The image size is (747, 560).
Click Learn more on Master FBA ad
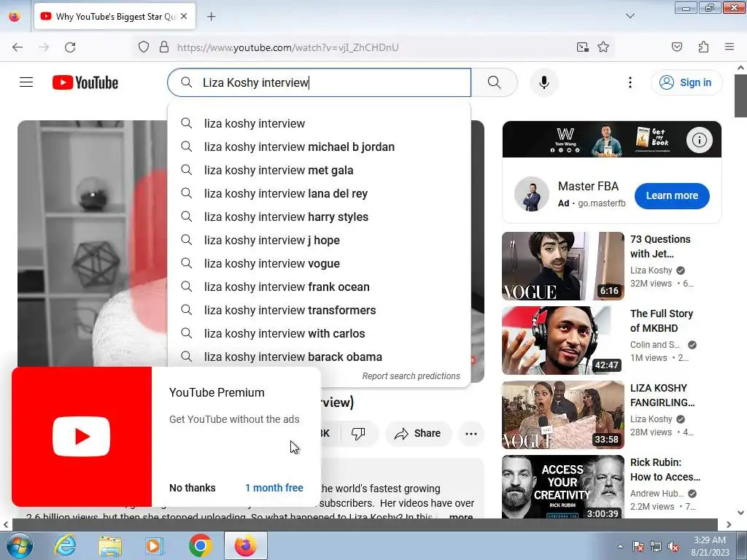tap(672, 195)
